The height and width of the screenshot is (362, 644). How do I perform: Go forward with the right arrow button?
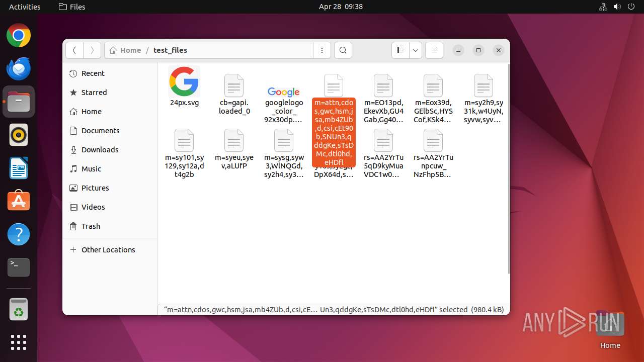(92, 50)
